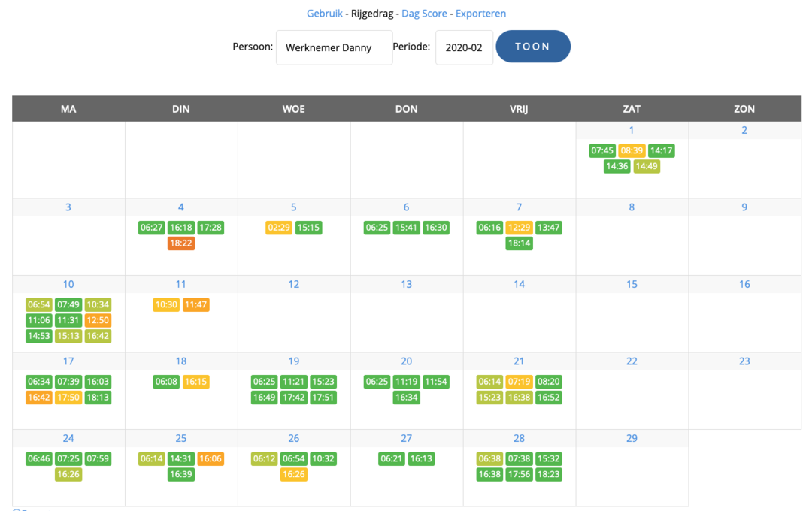Open the orange 12:50 trip badge

pos(98,320)
